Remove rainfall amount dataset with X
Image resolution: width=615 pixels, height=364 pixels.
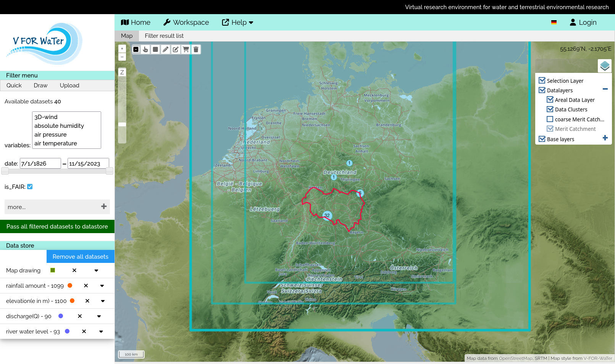pyautogui.click(x=86, y=286)
